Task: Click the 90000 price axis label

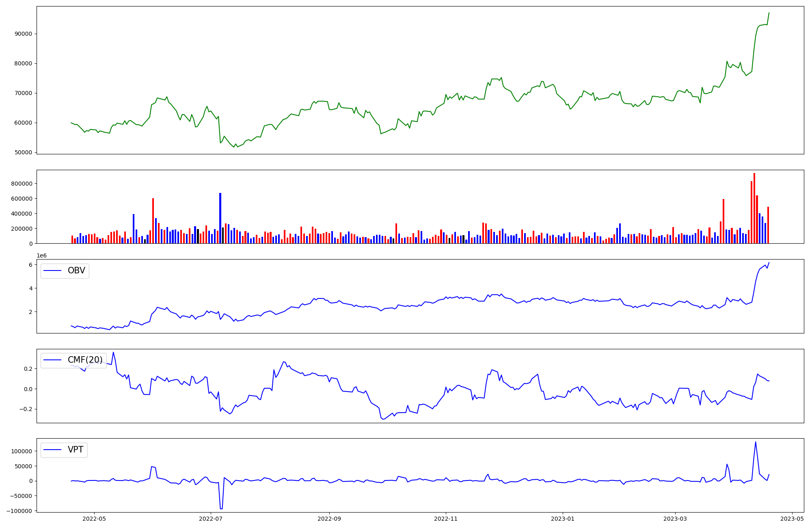Action: [x=23, y=34]
